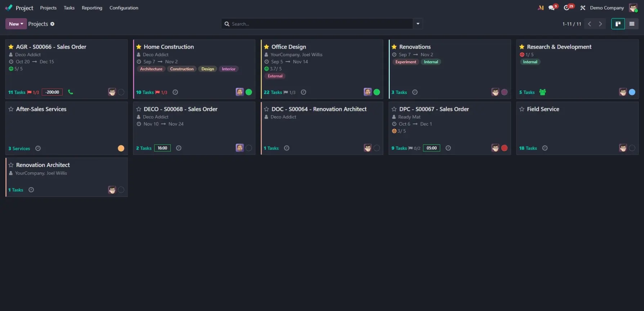The width and height of the screenshot is (644, 311).
Task: Switch to list view
Action: (632, 24)
